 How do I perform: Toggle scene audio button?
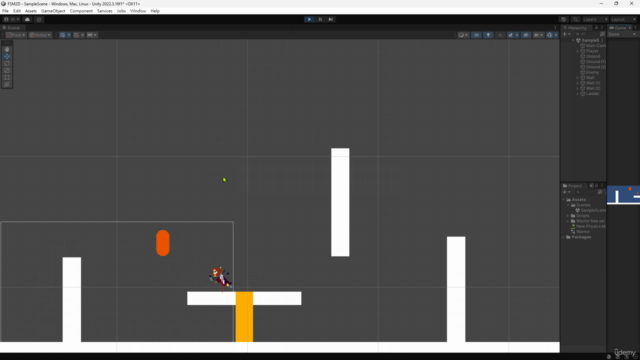click(x=500, y=35)
